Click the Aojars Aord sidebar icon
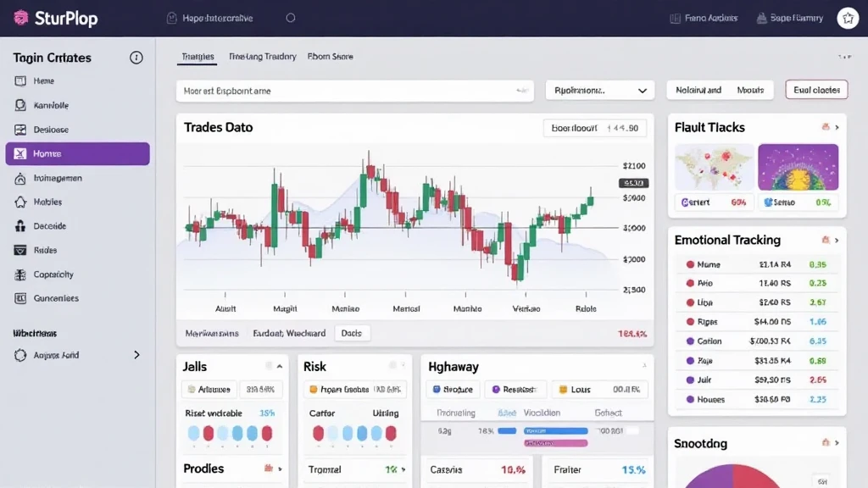This screenshot has width=868, height=488. pyautogui.click(x=20, y=355)
